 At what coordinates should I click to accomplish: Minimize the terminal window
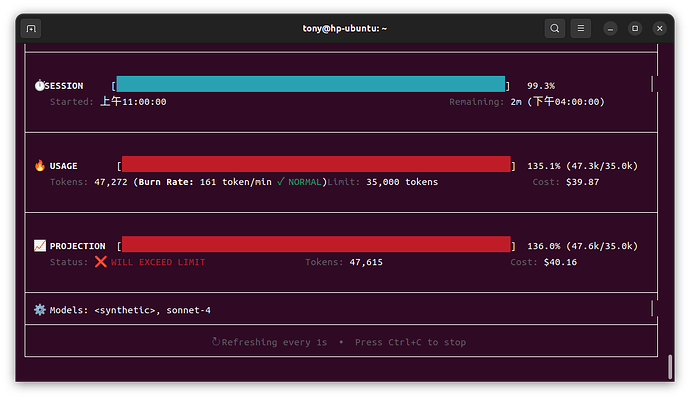pos(610,29)
